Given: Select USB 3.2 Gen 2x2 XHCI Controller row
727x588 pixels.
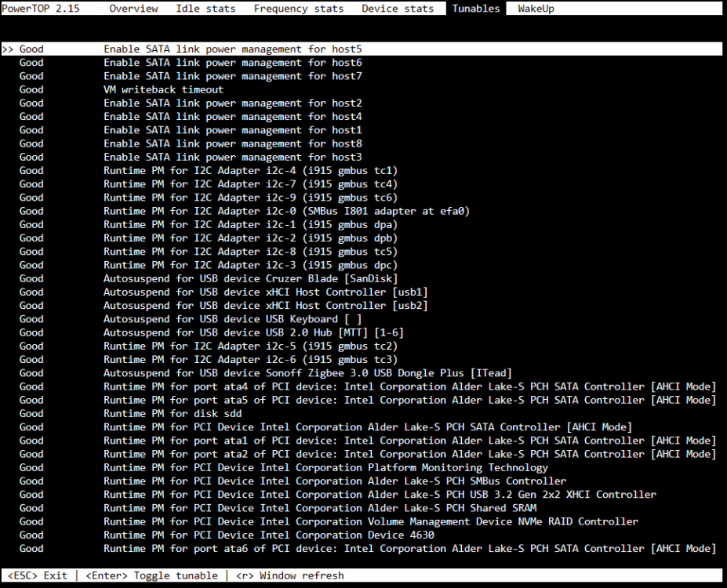Looking at the screenshot, I should [362, 495].
